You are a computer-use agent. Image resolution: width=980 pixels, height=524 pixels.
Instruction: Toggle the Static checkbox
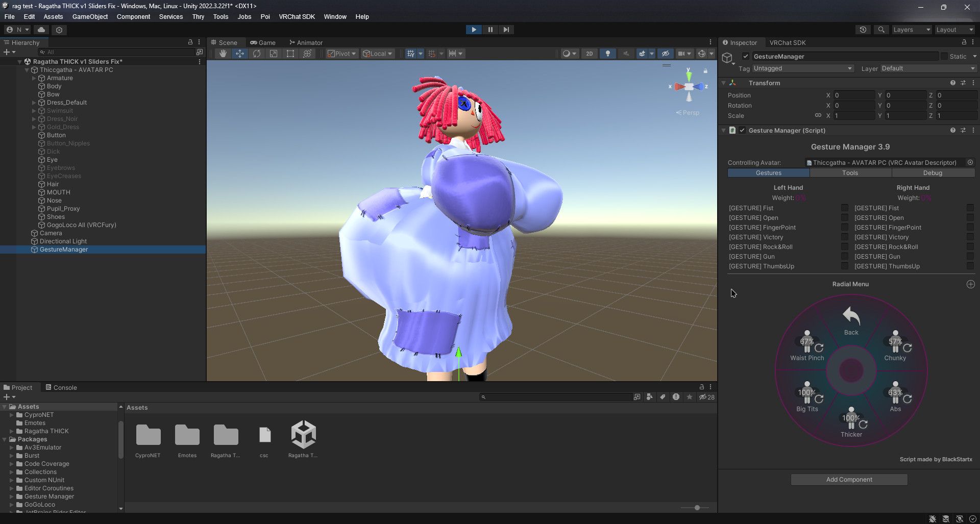pyautogui.click(x=944, y=57)
